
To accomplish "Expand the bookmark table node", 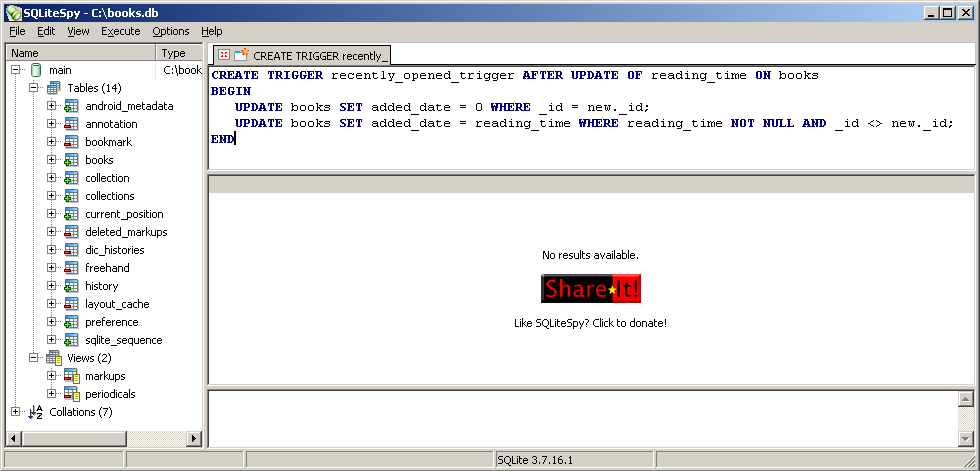I will (52, 142).
